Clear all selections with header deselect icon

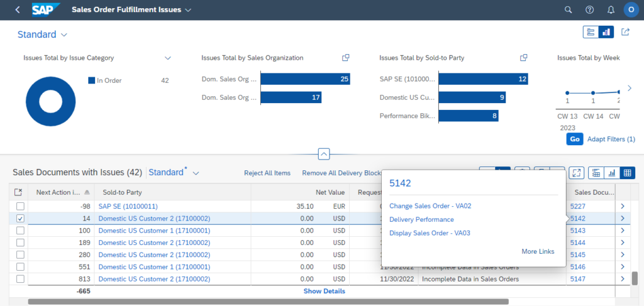18,192
